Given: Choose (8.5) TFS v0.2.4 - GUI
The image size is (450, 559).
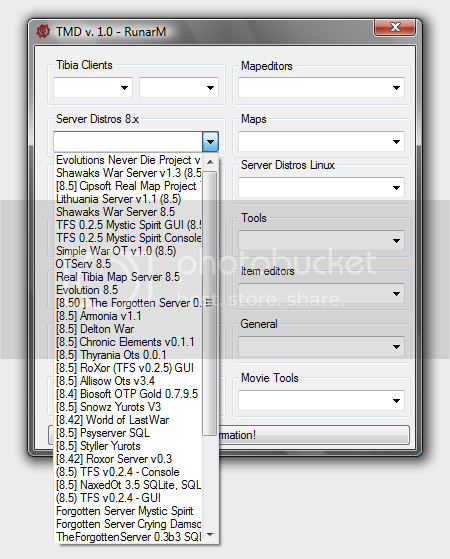Looking at the screenshot, I should pyautogui.click(x=128, y=498).
